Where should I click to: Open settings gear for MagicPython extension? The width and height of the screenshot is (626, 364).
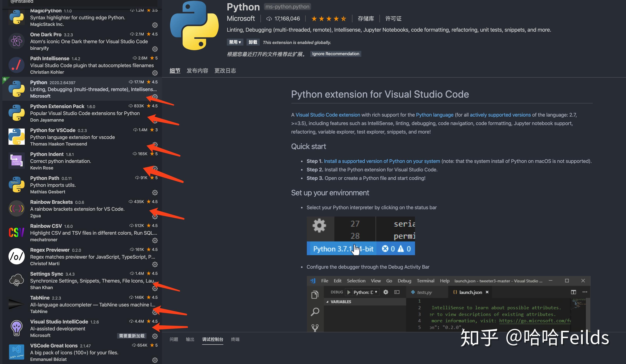pyautogui.click(x=155, y=25)
